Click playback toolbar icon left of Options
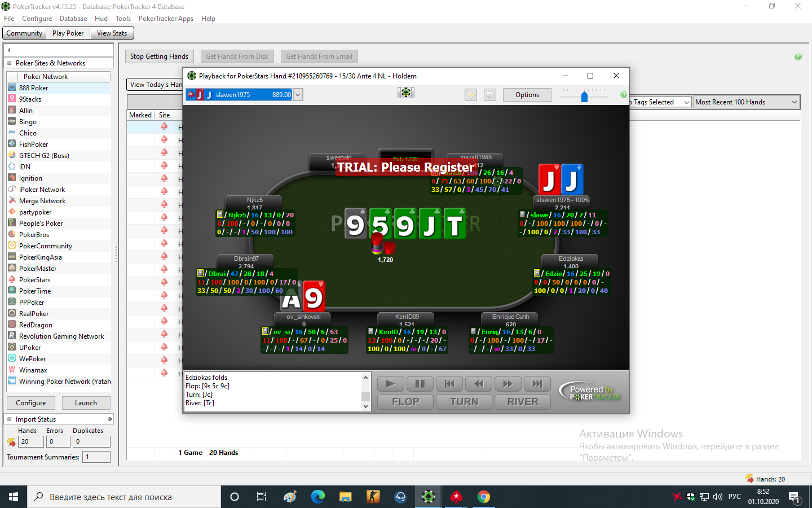 pos(490,95)
